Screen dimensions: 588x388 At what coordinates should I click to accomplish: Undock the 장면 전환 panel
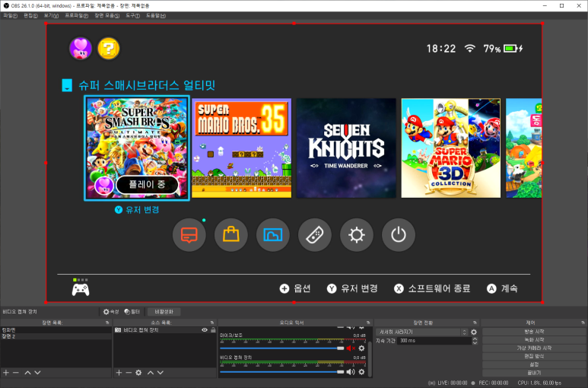point(475,323)
